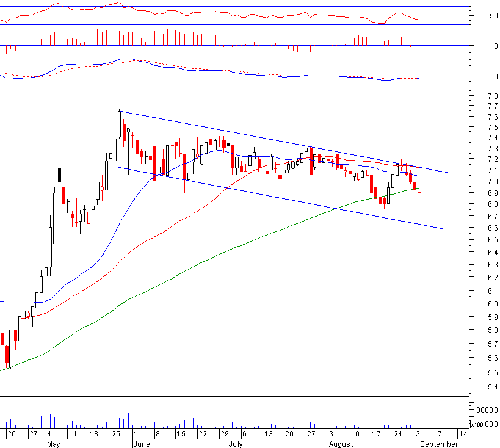Click the June month label
This screenshot has height=448, width=500.
click(142, 444)
